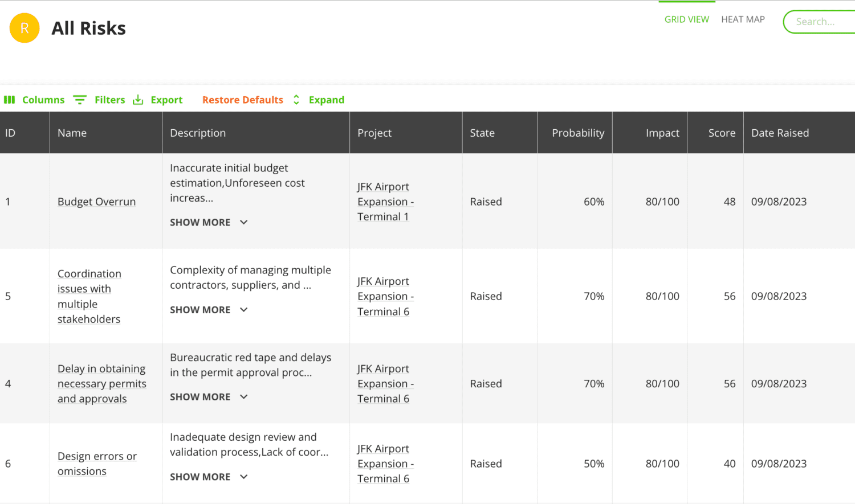
Task: Click 80/100 impact in Design errors row
Action: (x=662, y=464)
